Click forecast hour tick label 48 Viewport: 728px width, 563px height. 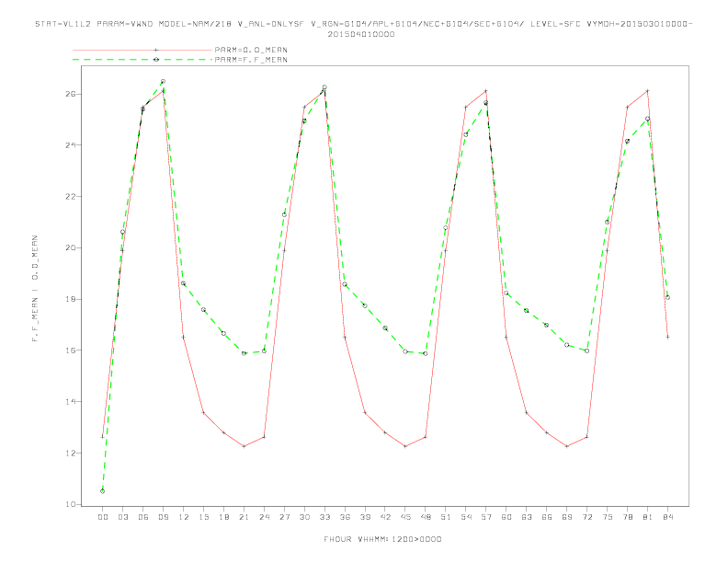(x=426, y=517)
